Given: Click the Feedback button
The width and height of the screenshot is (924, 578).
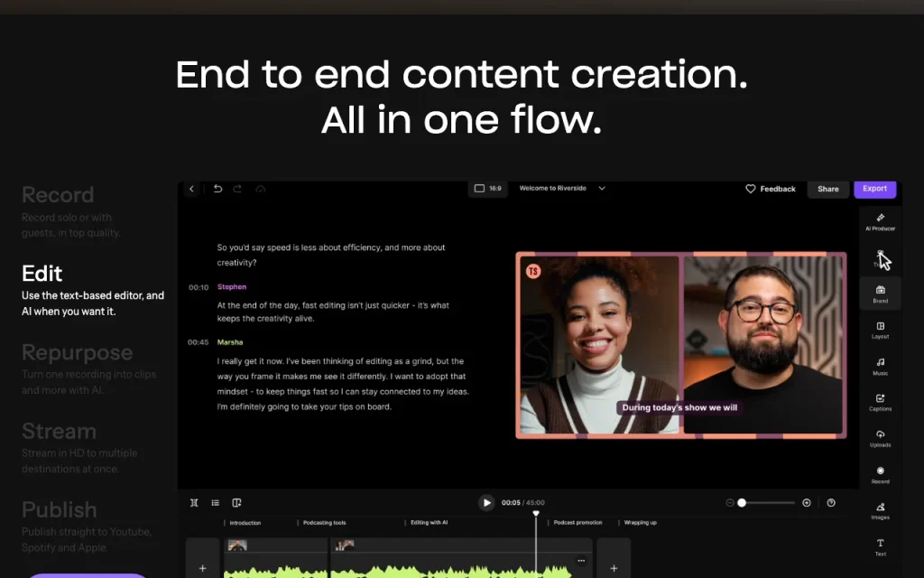Looking at the screenshot, I should click(771, 189).
